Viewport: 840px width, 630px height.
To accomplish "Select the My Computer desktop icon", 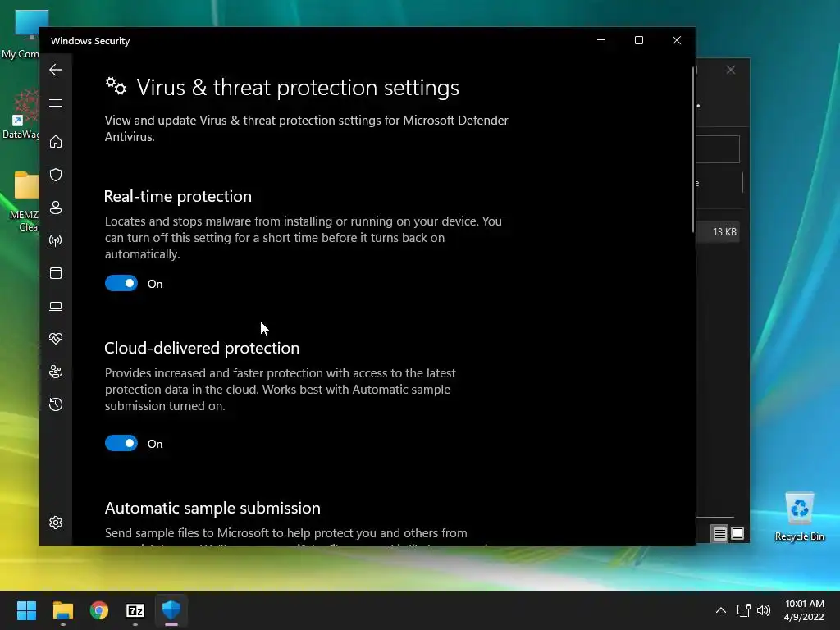I will pos(20,34).
